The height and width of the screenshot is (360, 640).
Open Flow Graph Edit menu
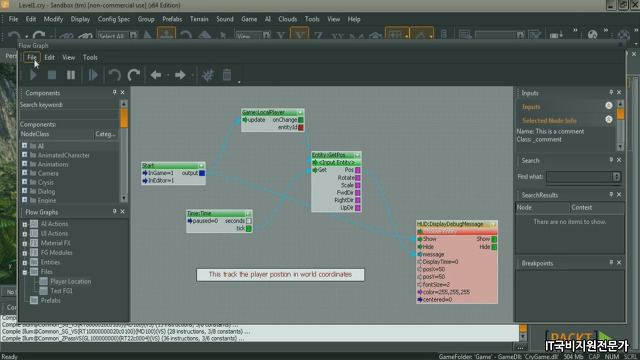[49, 58]
